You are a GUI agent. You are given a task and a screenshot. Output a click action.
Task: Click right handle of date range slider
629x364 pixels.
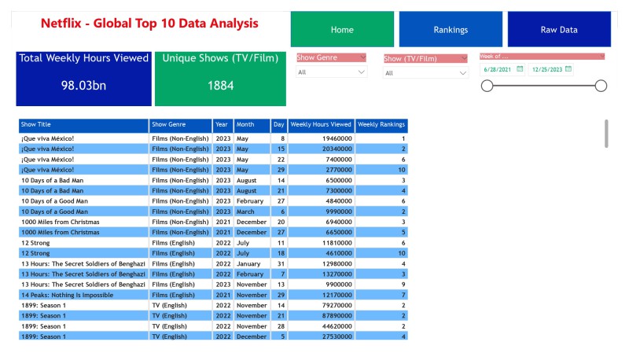tap(601, 86)
